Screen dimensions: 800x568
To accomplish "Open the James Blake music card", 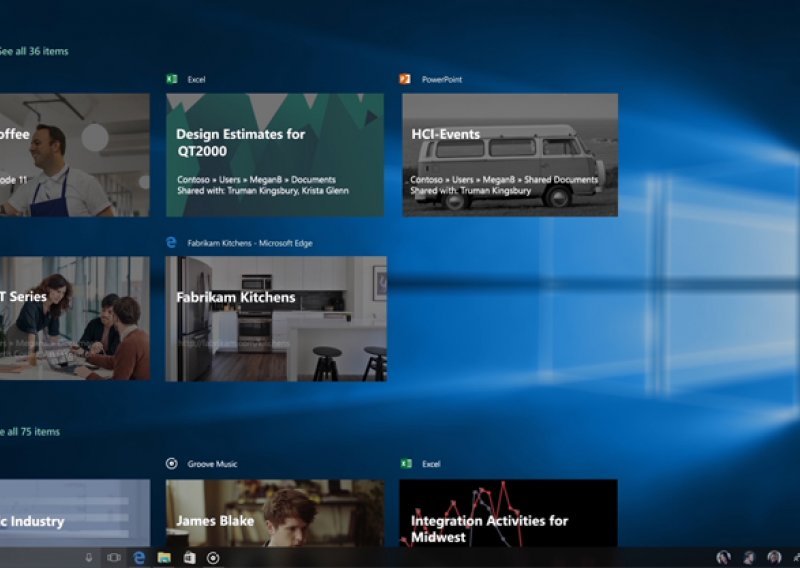I will [x=276, y=513].
